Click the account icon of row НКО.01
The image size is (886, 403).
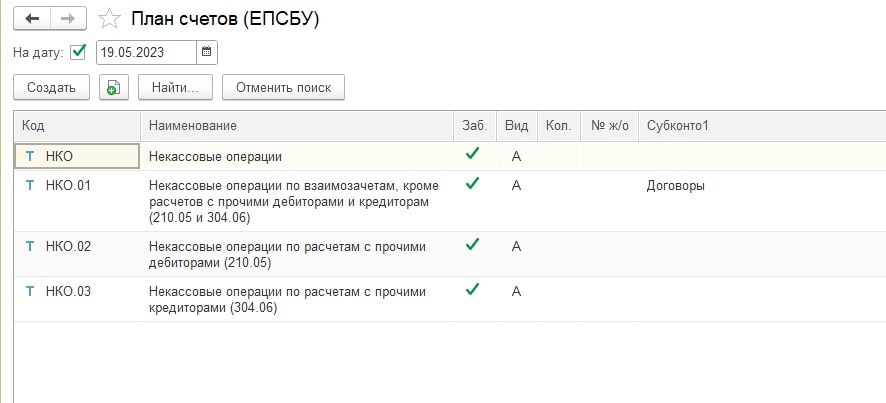click(30, 185)
